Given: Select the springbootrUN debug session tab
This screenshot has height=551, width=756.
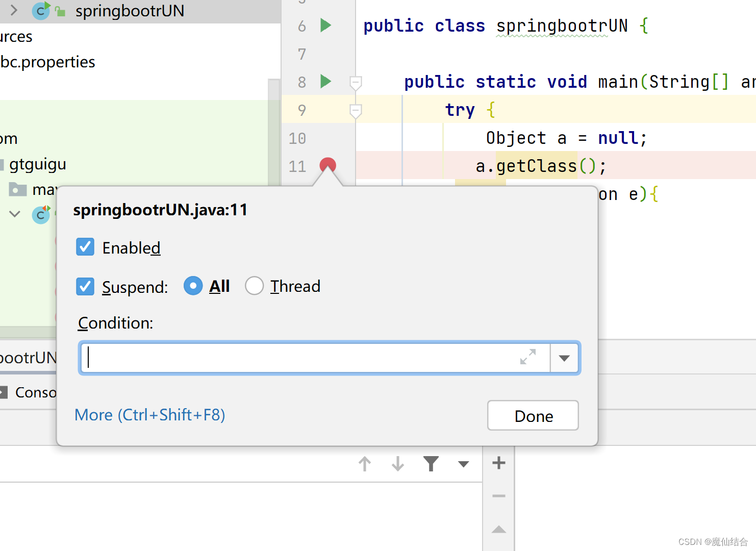Looking at the screenshot, I should click(x=28, y=358).
